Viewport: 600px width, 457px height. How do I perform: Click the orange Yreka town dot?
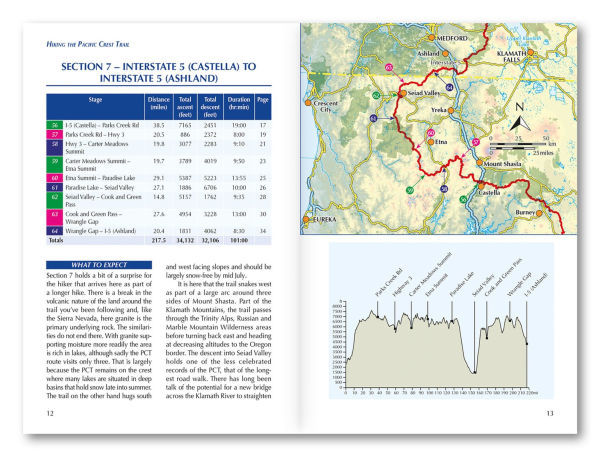click(451, 111)
